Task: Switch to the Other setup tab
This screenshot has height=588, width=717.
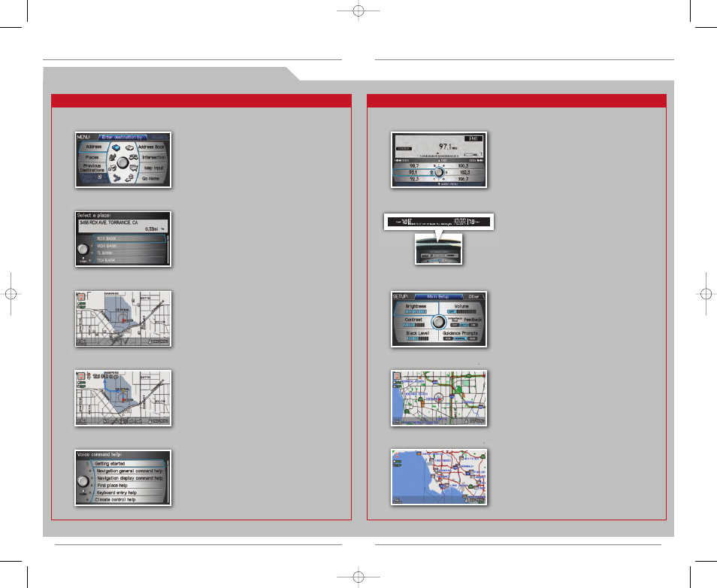Action: pos(473,296)
